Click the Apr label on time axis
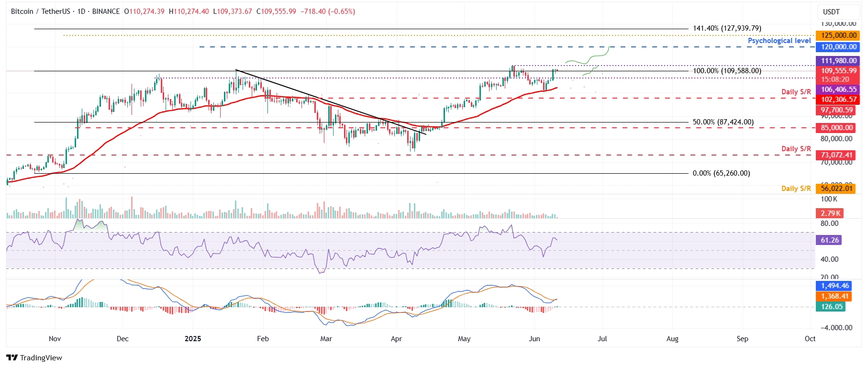The height and width of the screenshot is (368, 868). tap(396, 339)
